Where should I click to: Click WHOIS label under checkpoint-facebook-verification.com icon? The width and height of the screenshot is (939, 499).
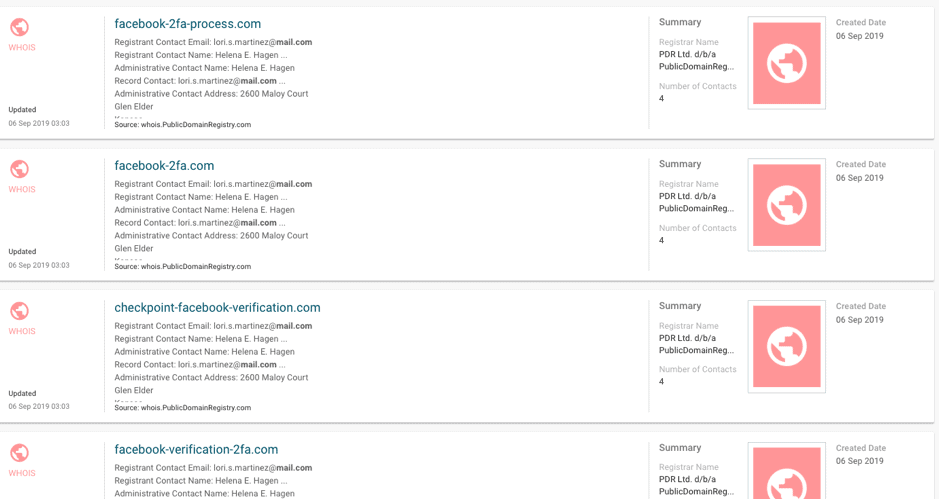pos(22,331)
